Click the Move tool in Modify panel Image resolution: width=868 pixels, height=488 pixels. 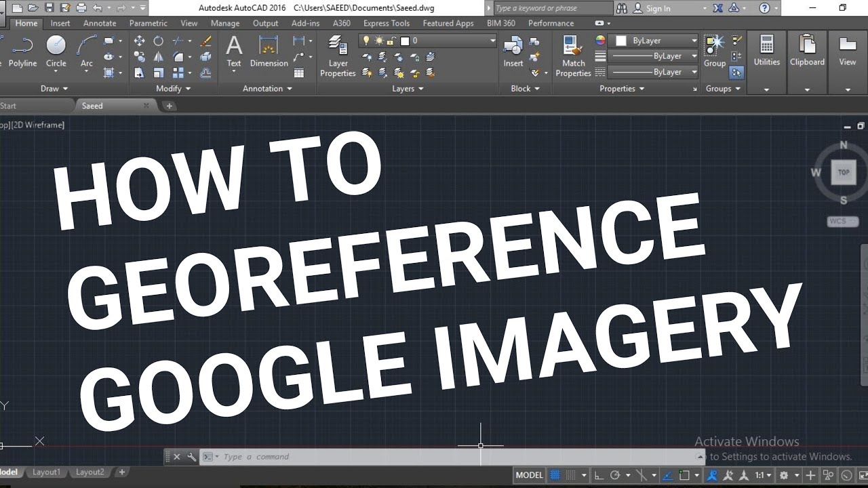[x=139, y=41]
